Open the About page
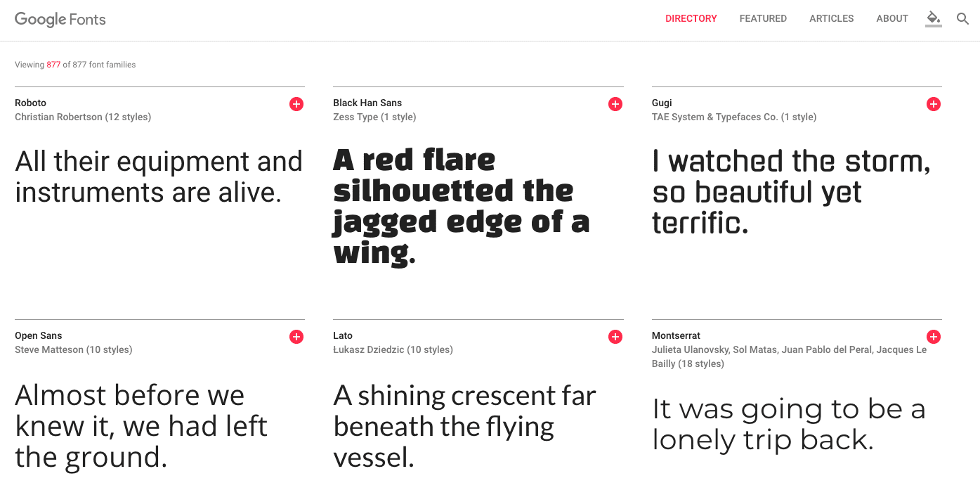The width and height of the screenshot is (980, 502). (892, 19)
